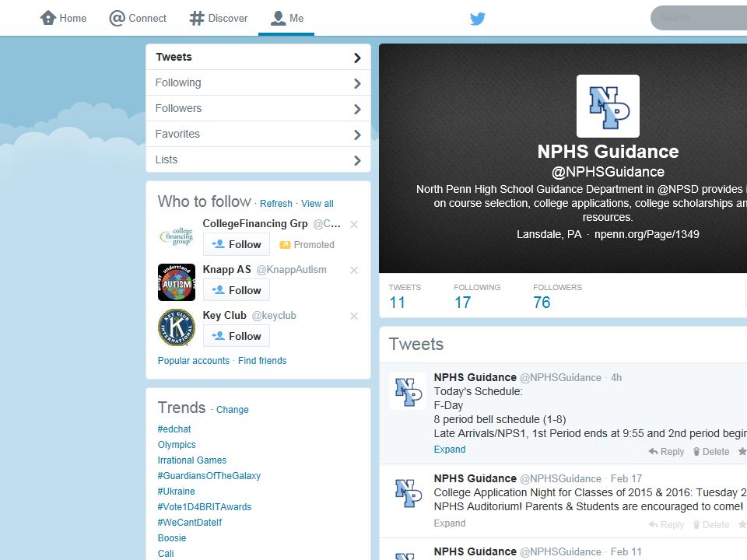Click chevron arrow beside Favorites
747x560 pixels.
(x=357, y=135)
